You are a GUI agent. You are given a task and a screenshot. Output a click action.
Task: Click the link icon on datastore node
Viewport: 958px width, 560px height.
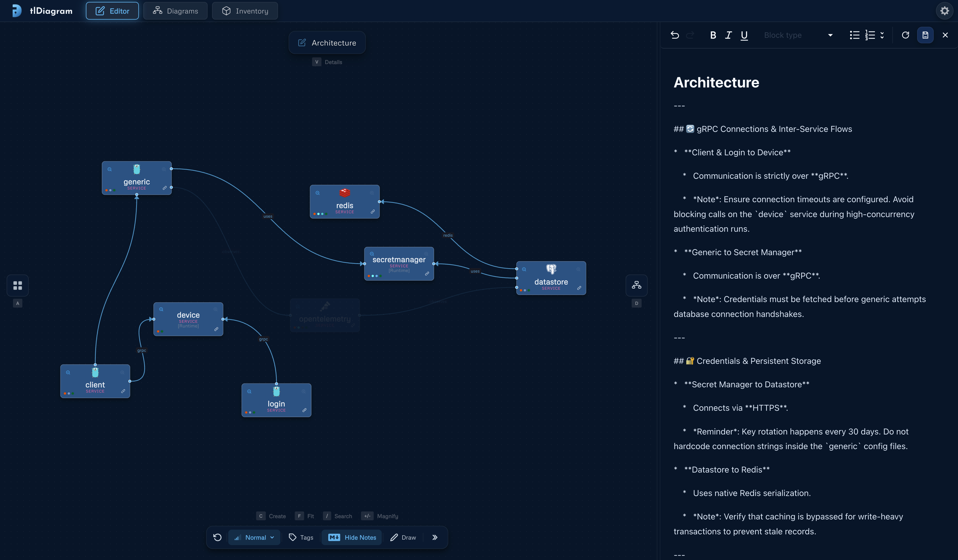pyautogui.click(x=579, y=288)
